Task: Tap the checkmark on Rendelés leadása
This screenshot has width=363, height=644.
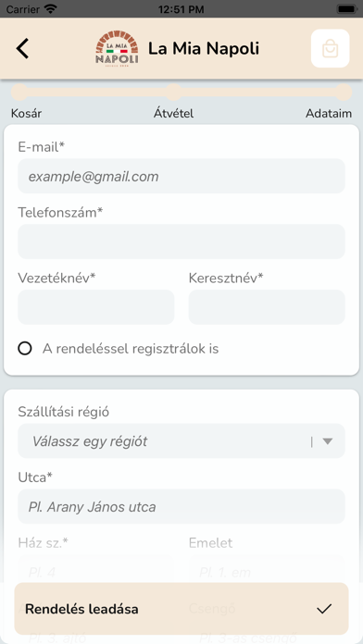Action: pyautogui.click(x=324, y=609)
